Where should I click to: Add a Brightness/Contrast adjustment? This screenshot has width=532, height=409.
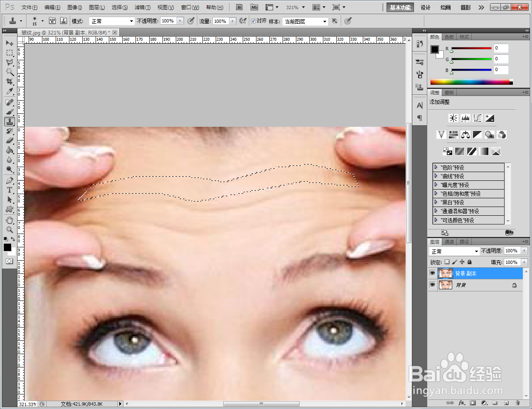[x=453, y=118]
